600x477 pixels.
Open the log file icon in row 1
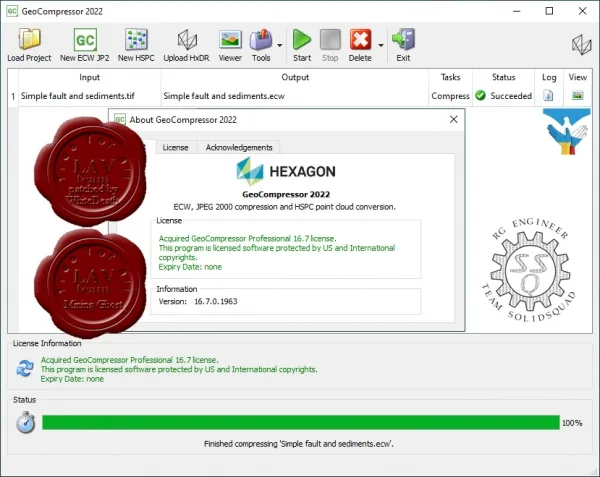548,95
